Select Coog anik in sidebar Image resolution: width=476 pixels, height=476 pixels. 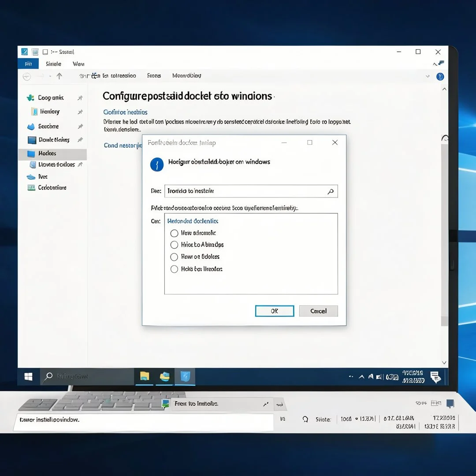point(51,98)
